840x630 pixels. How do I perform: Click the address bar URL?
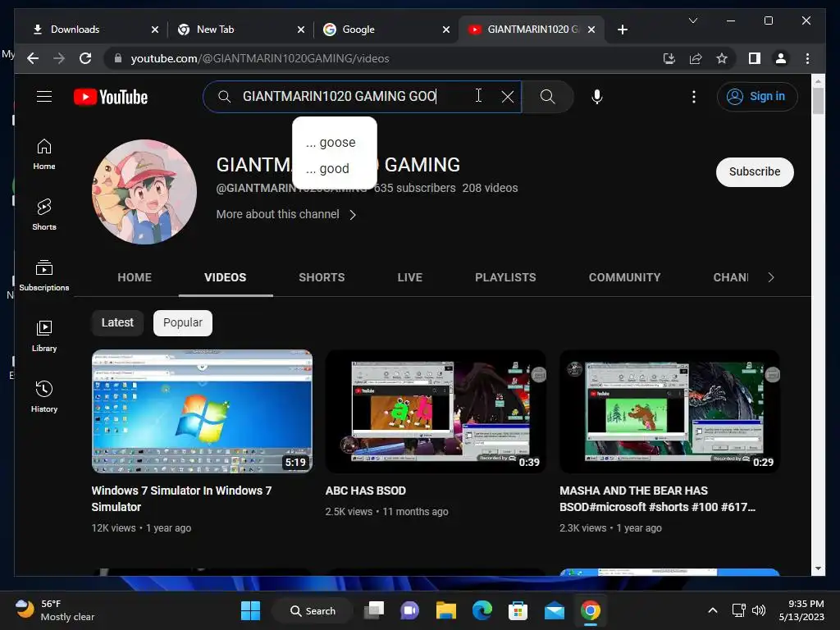pyautogui.click(x=260, y=58)
